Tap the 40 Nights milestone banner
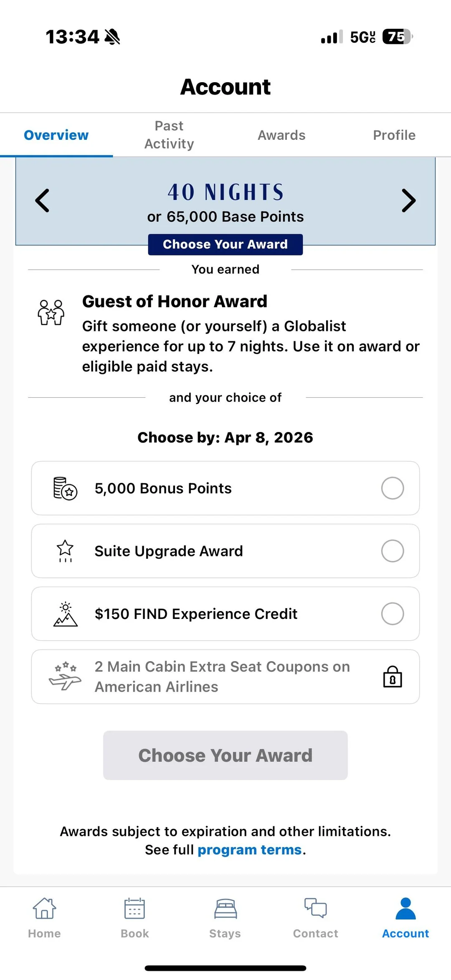Viewport: 451px width, 980px height. point(225,200)
